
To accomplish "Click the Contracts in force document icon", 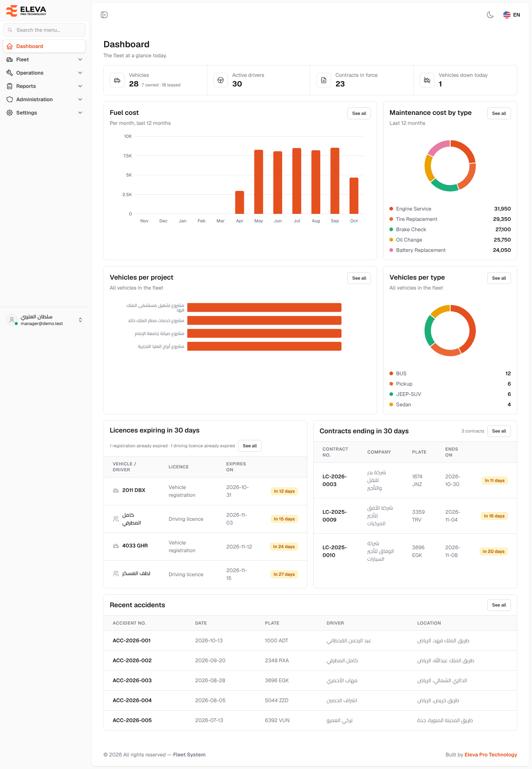I will 324,80.
